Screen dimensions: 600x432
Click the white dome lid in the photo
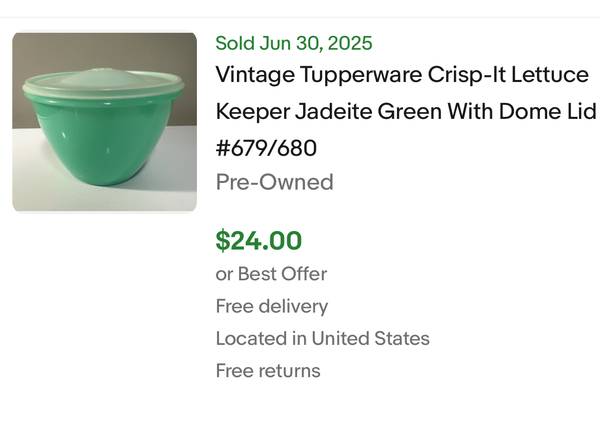coord(104,80)
